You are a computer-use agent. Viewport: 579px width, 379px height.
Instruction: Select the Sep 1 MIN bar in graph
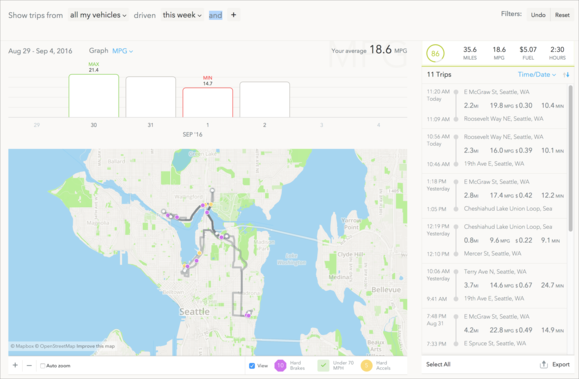[208, 102]
